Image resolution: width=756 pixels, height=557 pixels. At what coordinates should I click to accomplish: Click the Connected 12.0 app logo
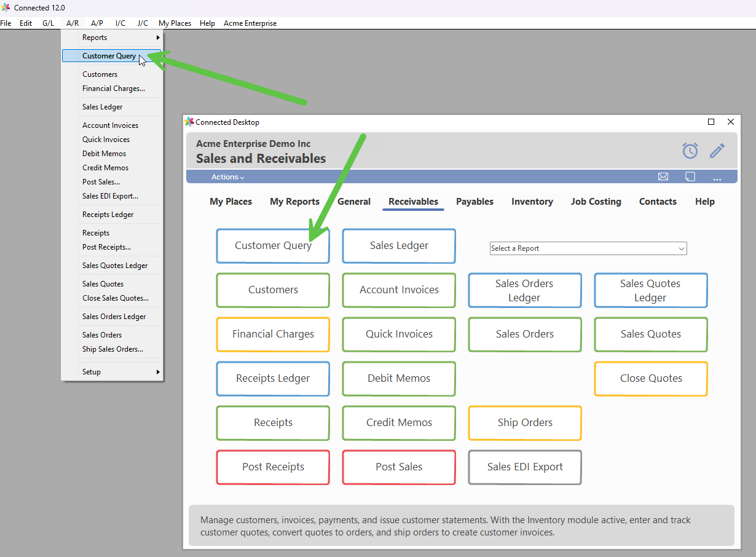tap(6, 7)
